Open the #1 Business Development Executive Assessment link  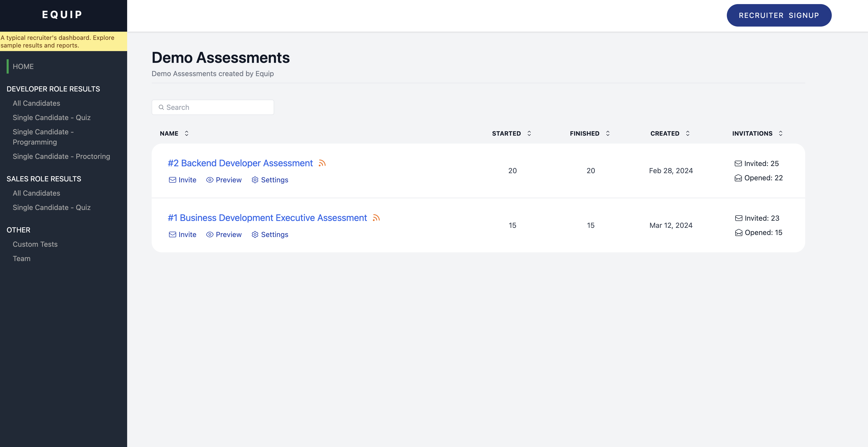[267, 218]
